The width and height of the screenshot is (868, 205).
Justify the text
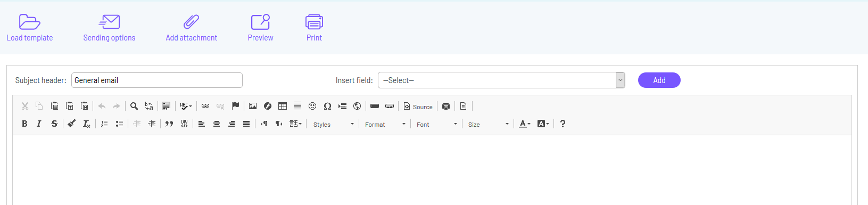(x=246, y=124)
